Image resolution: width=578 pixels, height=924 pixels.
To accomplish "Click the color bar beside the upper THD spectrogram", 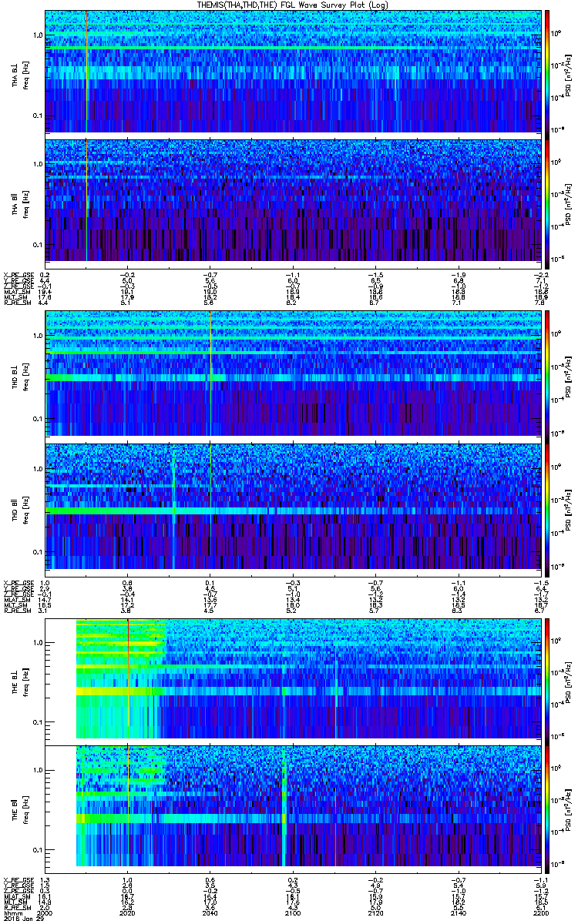I will pos(547,373).
